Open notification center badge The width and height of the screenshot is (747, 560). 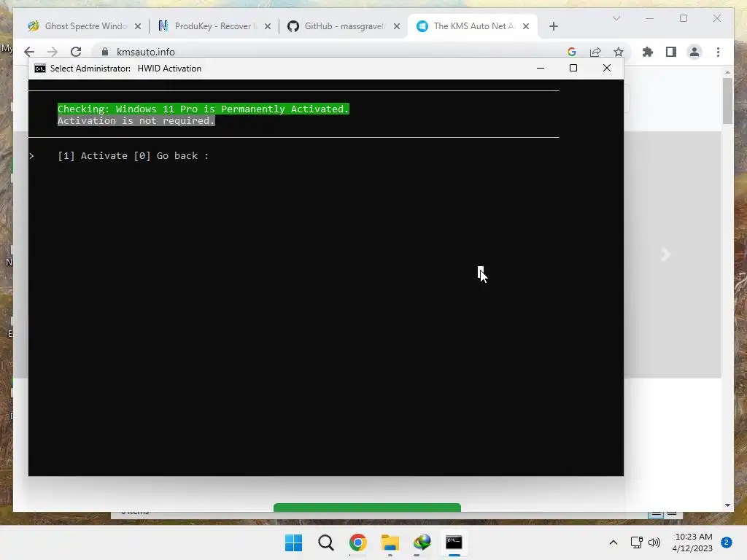(x=726, y=542)
